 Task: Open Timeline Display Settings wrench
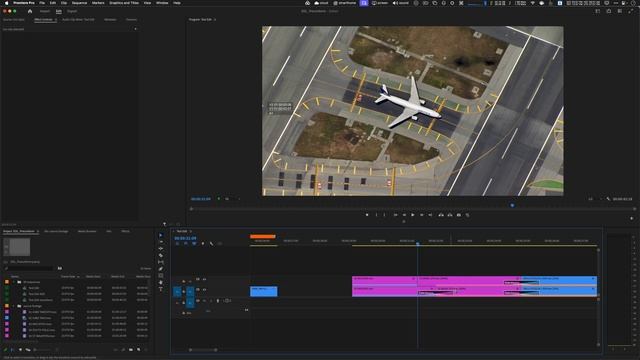point(211,244)
